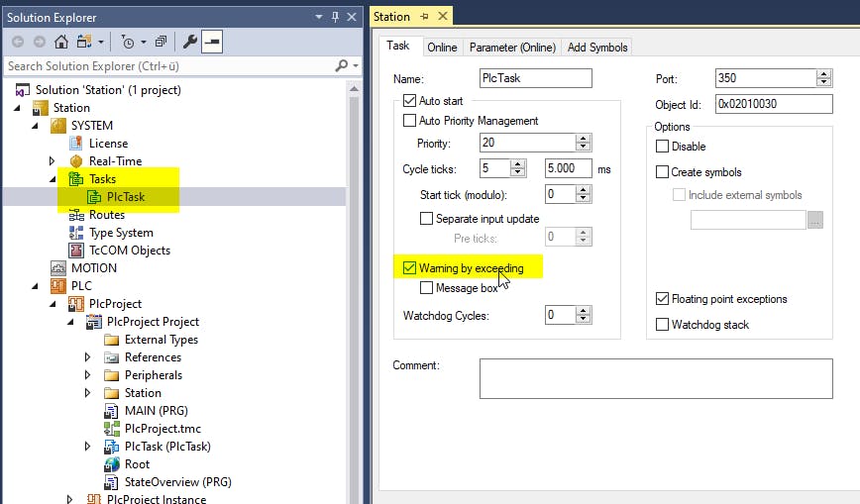Enable the Auto Priority Management checkbox
Viewport: 860px width, 504px height.
coord(409,121)
